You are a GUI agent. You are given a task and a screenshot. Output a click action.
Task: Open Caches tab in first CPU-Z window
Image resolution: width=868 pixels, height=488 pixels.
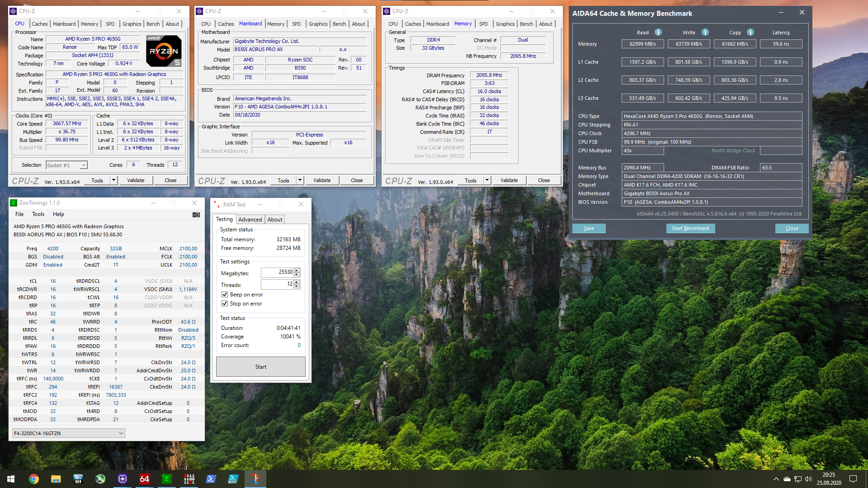pos(40,24)
